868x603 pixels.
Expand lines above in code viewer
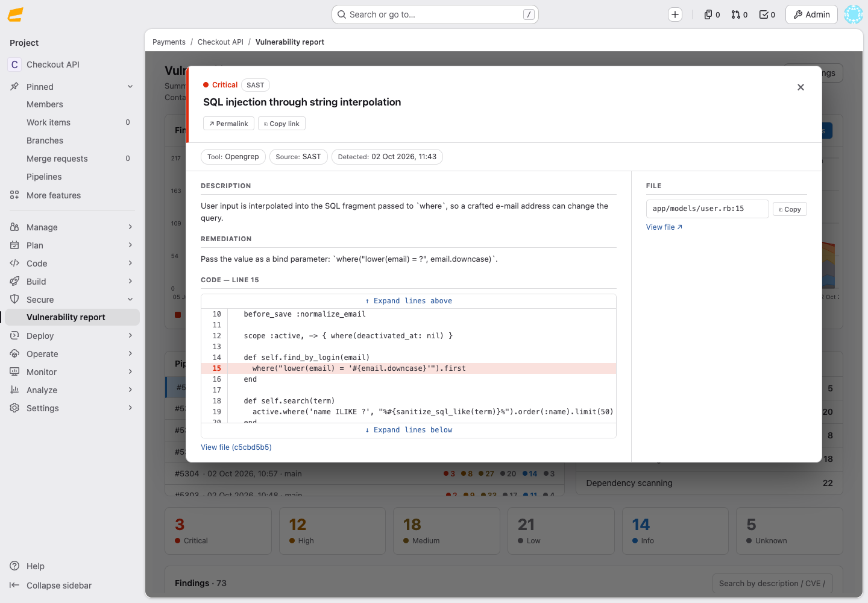click(x=409, y=301)
